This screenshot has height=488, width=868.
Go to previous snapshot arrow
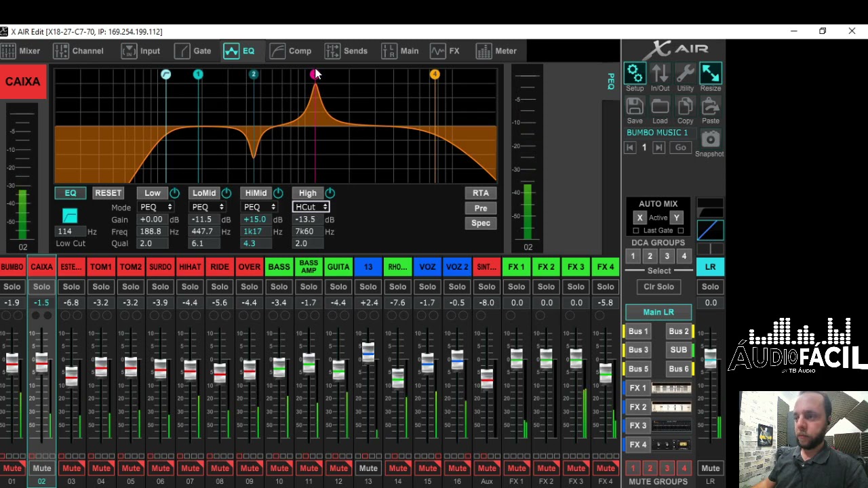point(630,147)
